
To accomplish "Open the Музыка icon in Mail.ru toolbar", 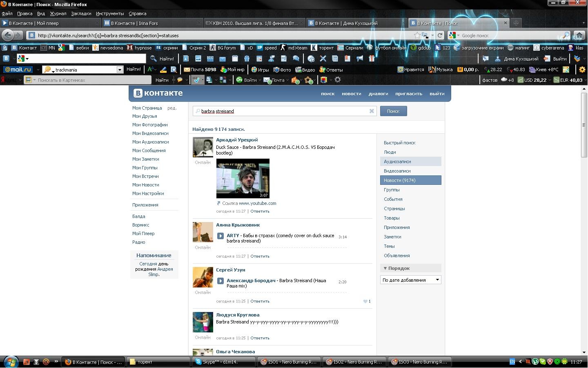I will (433, 70).
